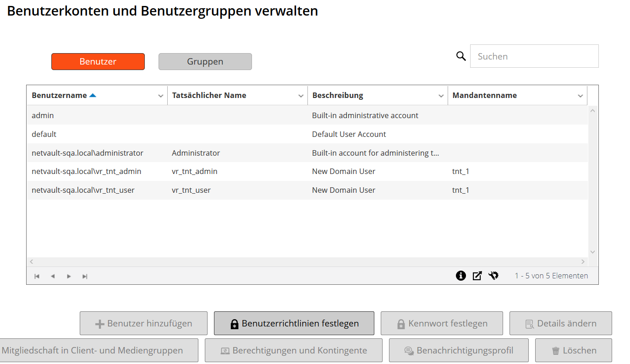630x364 pixels.
Task: Open Benutzername column dropdown menu
Action: click(x=160, y=96)
